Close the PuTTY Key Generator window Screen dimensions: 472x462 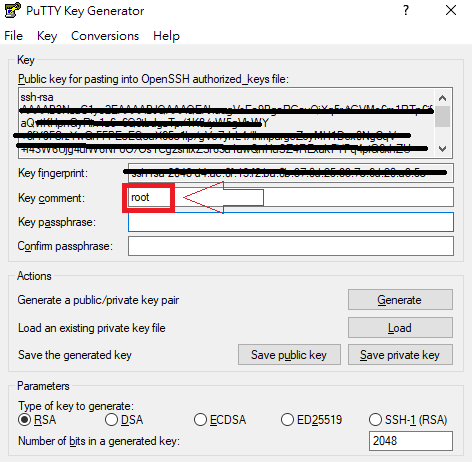click(451, 10)
